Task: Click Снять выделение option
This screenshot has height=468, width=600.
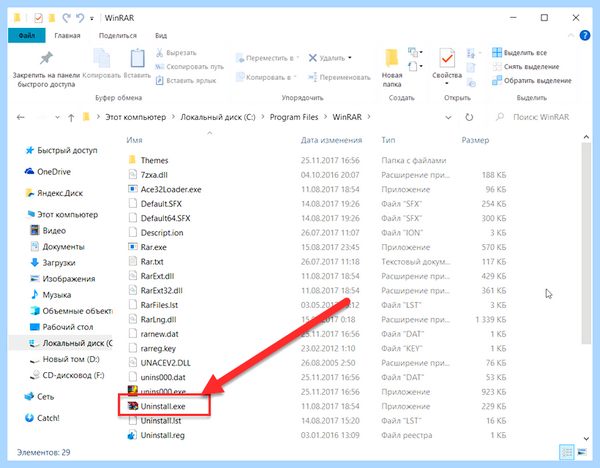Action: click(x=526, y=67)
